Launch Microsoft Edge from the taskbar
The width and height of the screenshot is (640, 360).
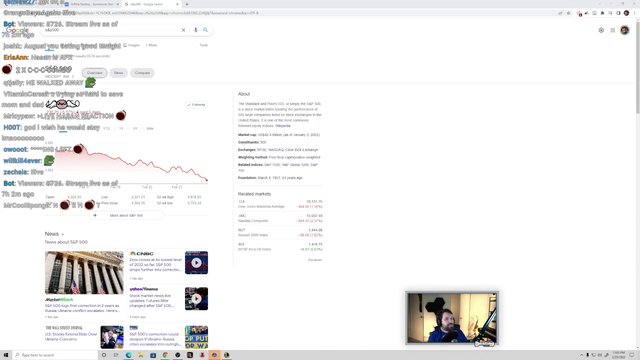point(129,355)
